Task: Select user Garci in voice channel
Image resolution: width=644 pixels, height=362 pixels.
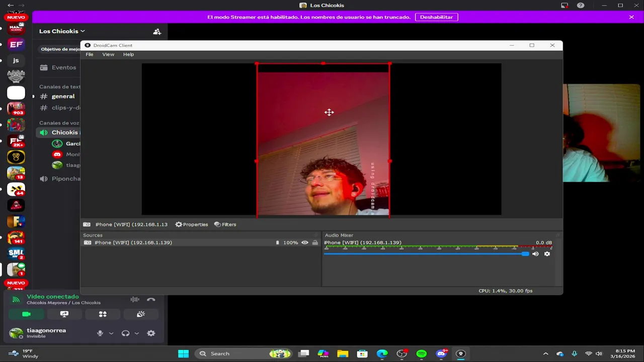Action: pos(66,144)
